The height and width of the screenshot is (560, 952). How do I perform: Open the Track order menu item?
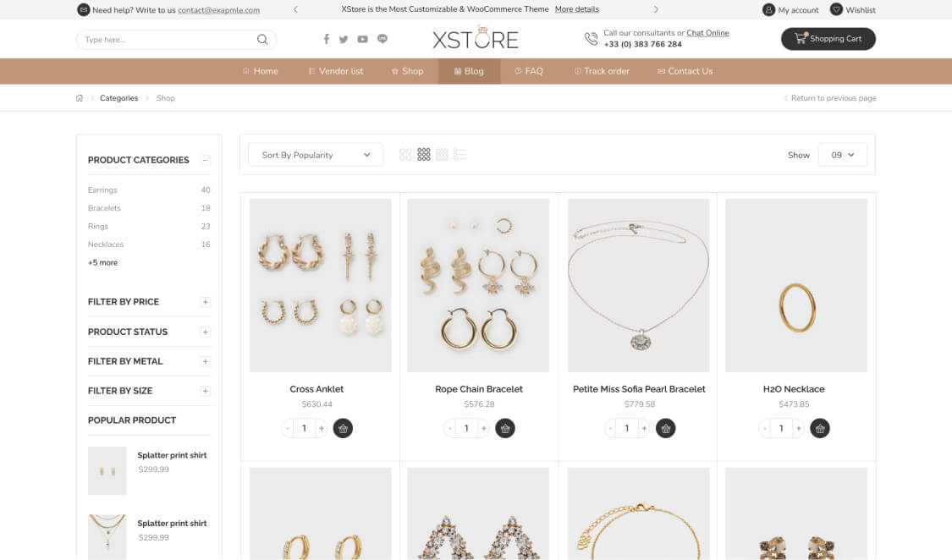click(x=601, y=71)
